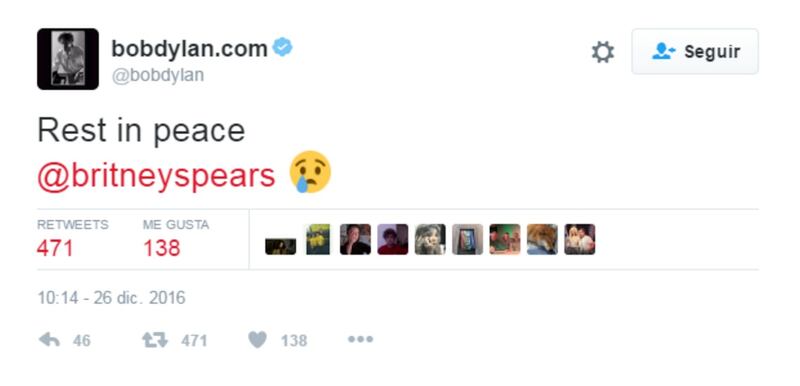Like the tweet with heart icon
This screenshot has height=386, width=800.
pos(258,340)
